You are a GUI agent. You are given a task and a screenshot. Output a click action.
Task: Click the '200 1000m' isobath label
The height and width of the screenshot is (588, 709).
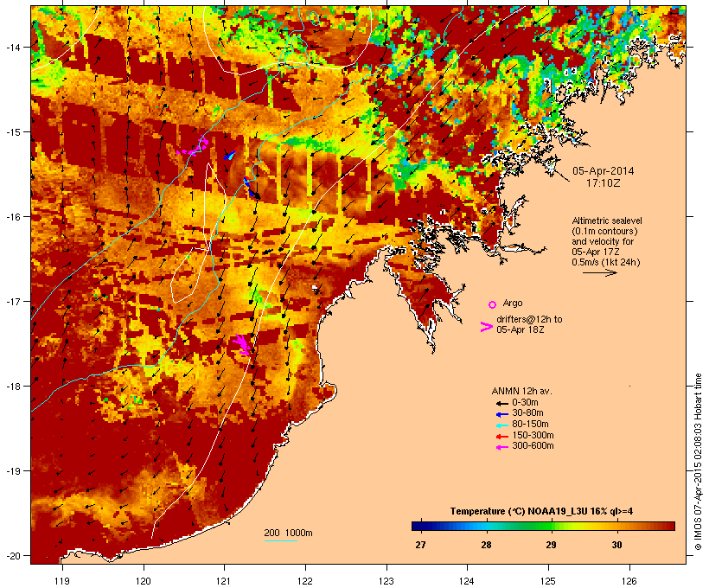[x=288, y=533]
